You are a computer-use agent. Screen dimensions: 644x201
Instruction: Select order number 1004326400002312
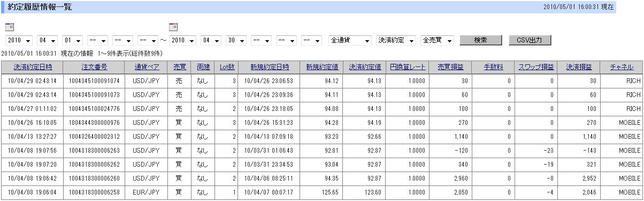pyautogui.click(x=94, y=136)
